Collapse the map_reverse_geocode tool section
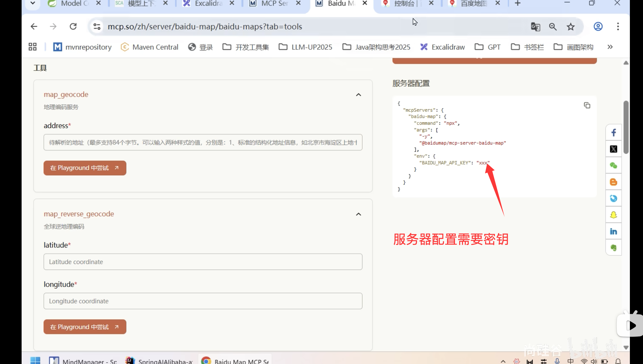The height and width of the screenshot is (364, 643). tap(358, 214)
